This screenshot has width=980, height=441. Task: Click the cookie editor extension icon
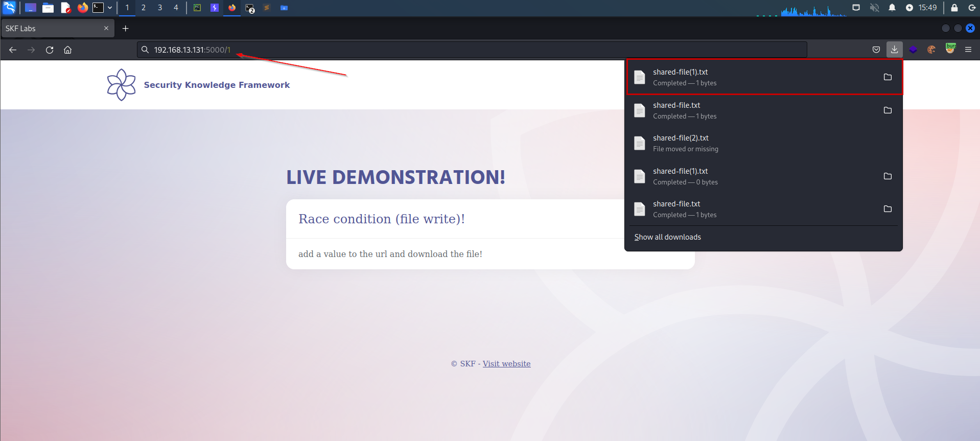point(931,50)
